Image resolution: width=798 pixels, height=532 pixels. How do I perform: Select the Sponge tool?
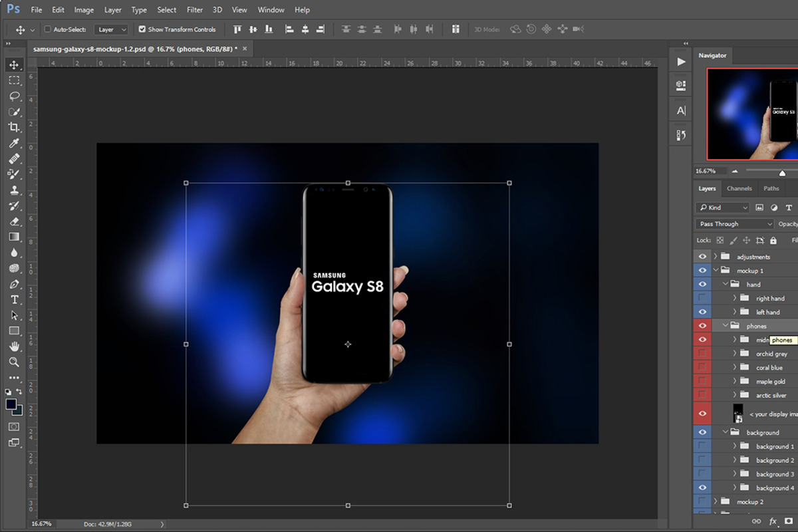click(x=14, y=268)
